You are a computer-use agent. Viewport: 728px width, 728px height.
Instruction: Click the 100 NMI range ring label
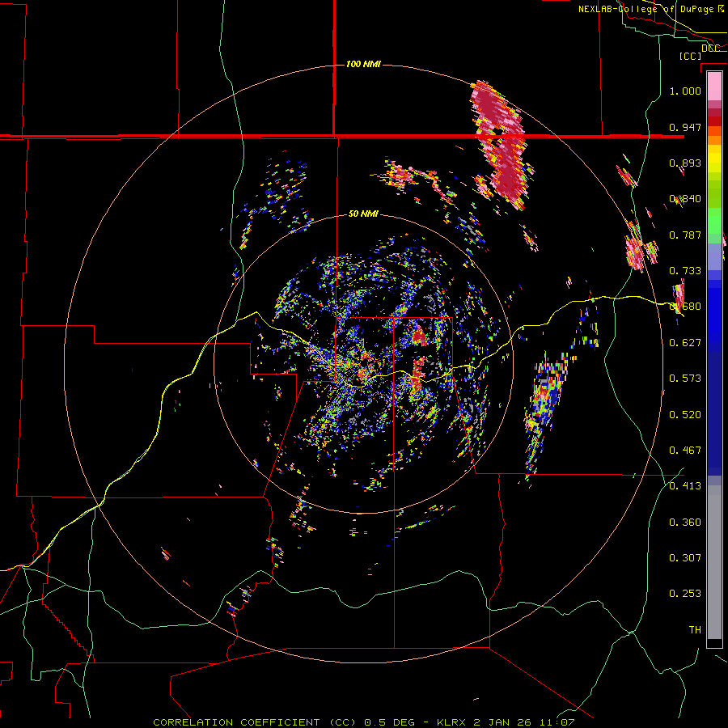[363, 64]
